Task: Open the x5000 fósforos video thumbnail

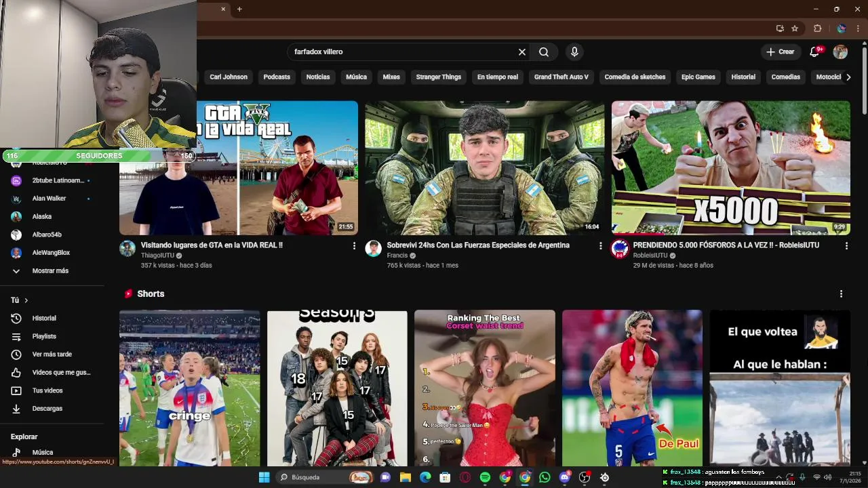Action: pos(730,168)
